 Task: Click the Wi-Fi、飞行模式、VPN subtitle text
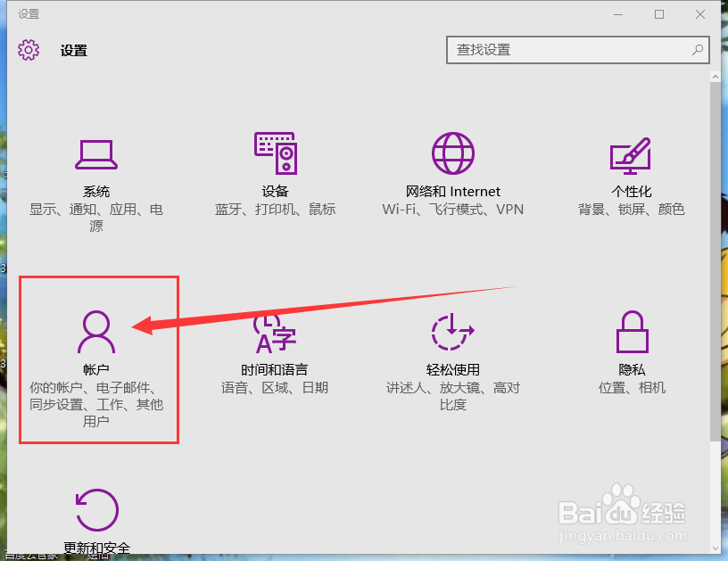[453, 210]
